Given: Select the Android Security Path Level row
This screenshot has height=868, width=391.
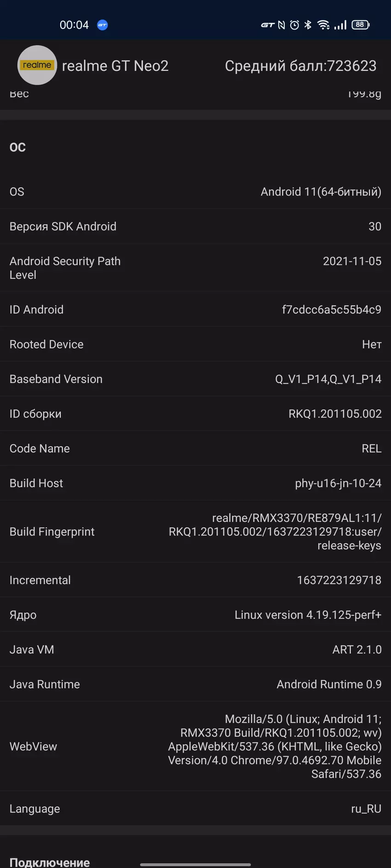Looking at the screenshot, I should pos(195,268).
